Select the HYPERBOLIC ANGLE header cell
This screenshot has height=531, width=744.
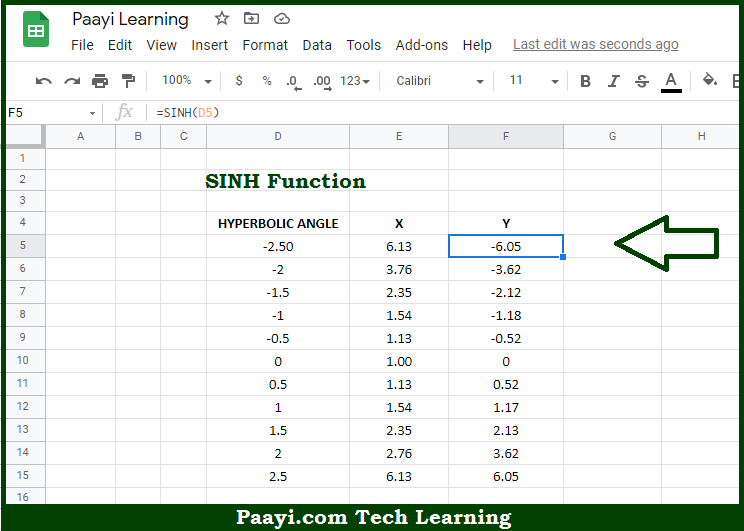click(278, 223)
